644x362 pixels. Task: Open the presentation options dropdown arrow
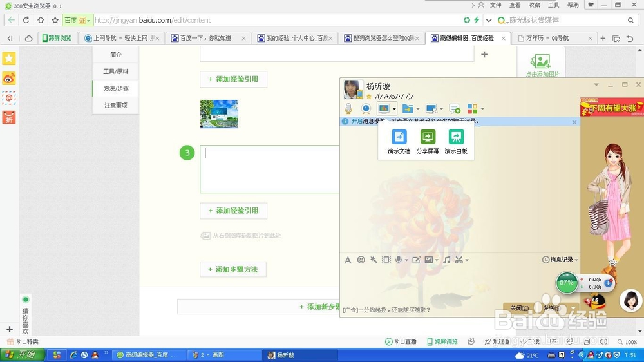[394, 109]
